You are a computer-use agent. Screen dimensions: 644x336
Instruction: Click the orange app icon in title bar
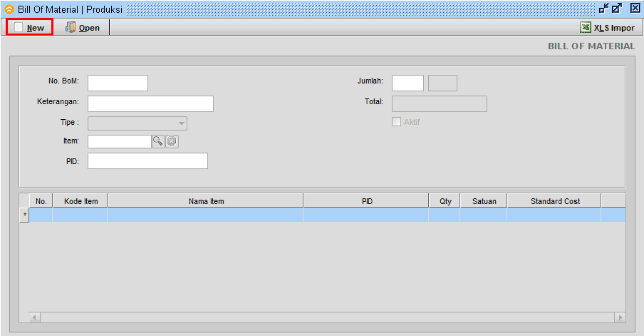pyautogui.click(x=9, y=9)
